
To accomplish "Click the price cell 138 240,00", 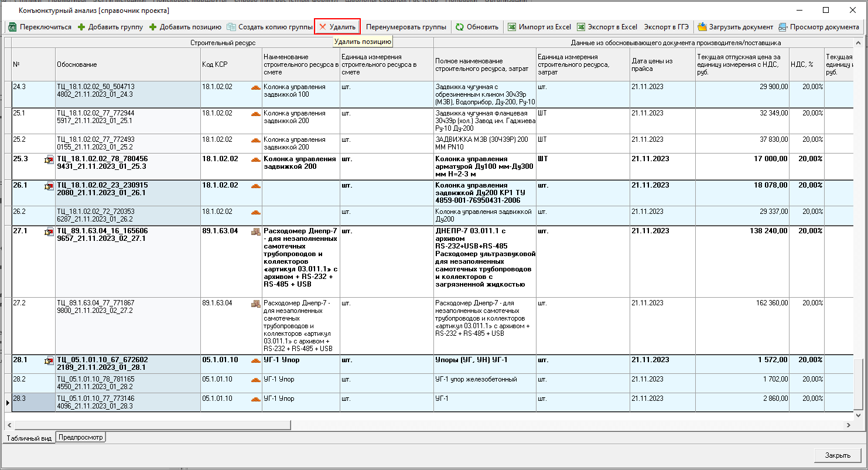I will pos(741,231).
